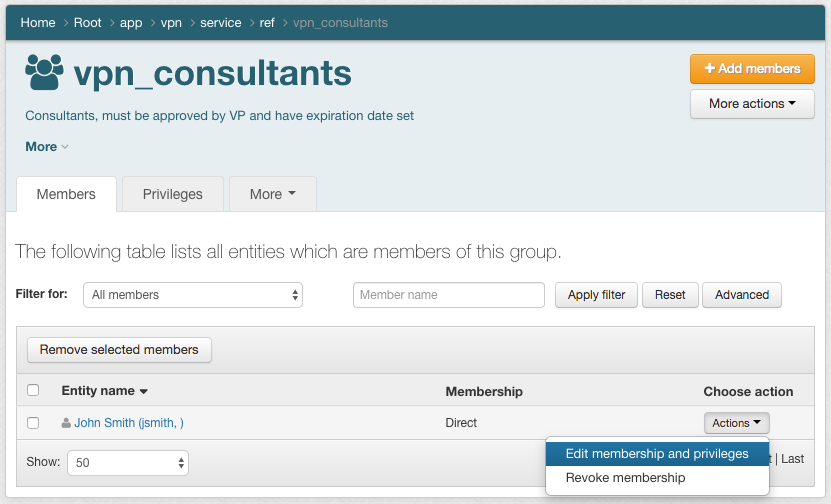Open the John Smith member link

point(128,423)
